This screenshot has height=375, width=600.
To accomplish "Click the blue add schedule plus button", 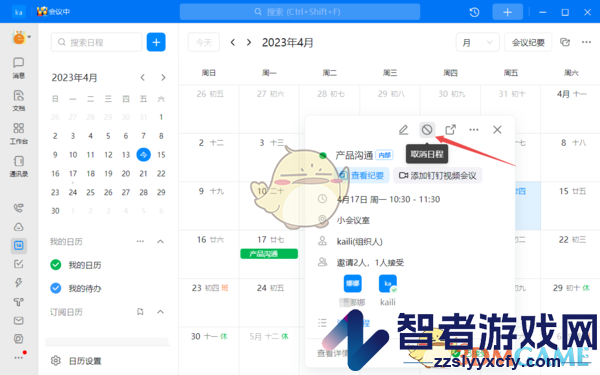I will pyautogui.click(x=156, y=42).
